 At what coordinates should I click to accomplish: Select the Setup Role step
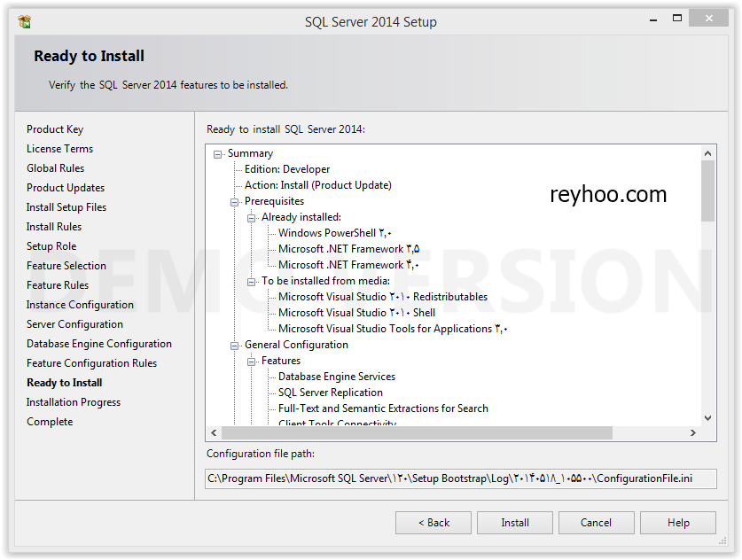coord(51,246)
